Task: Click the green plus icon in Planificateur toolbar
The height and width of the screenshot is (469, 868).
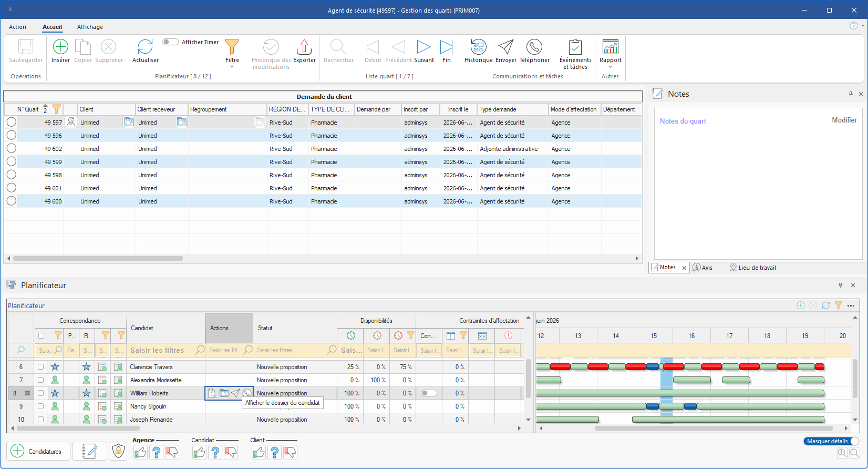Action: point(800,305)
